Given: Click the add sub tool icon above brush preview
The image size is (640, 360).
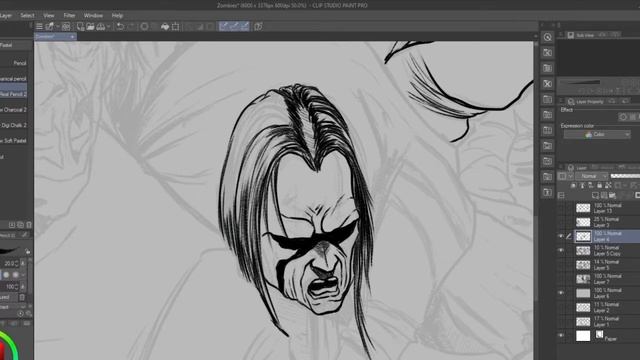Looking at the screenshot, I should point(12,225).
